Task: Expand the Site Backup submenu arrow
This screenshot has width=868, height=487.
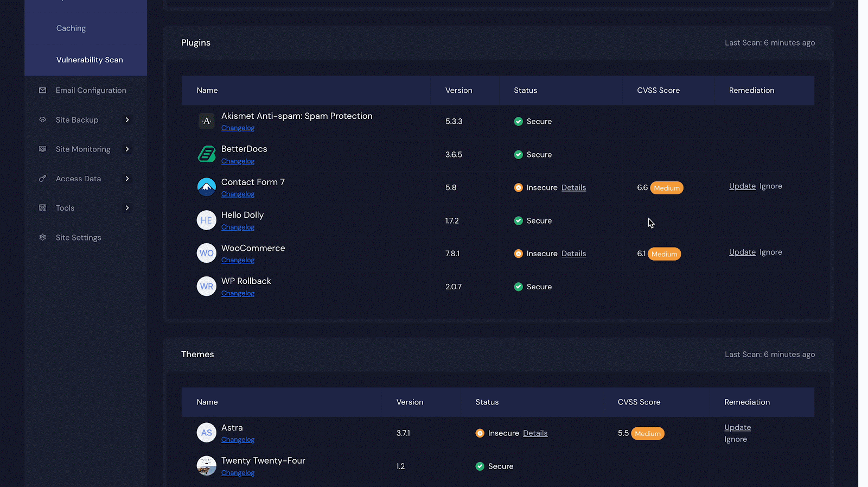Action: coord(127,120)
